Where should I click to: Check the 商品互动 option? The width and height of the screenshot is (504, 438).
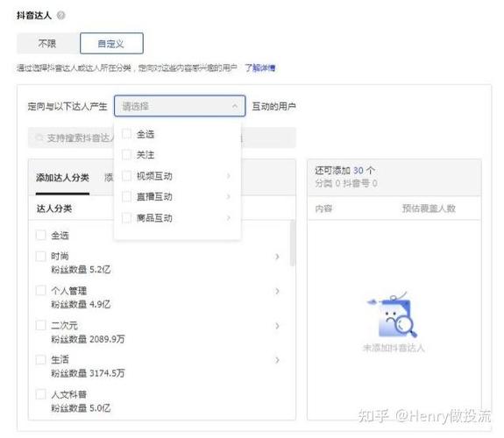(126, 218)
